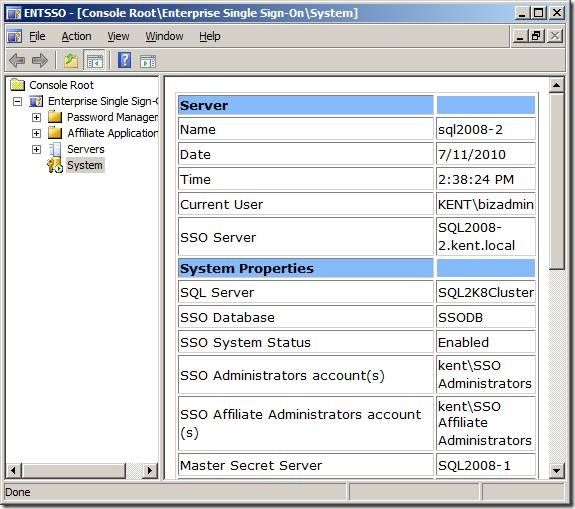Open the View menu

(x=118, y=36)
